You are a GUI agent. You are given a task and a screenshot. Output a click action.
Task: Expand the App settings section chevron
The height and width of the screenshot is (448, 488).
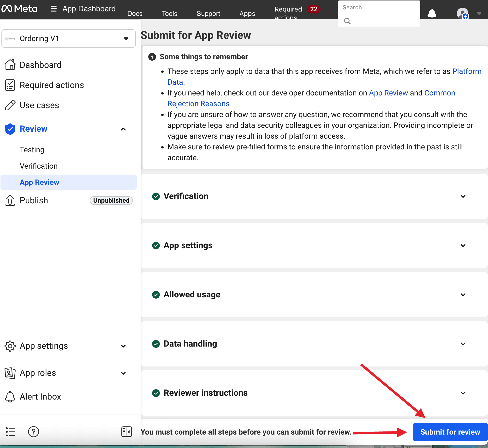click(463, 246)
